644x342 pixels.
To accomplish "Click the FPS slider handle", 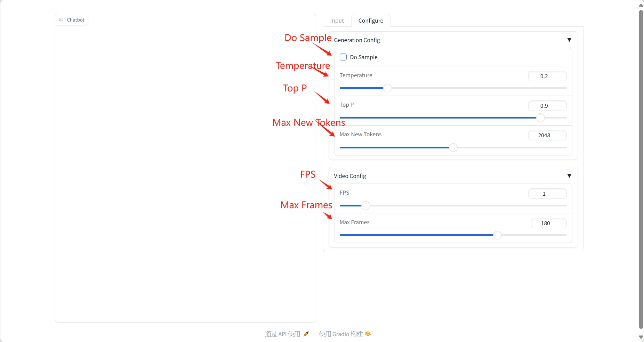I will click(365, 206).
